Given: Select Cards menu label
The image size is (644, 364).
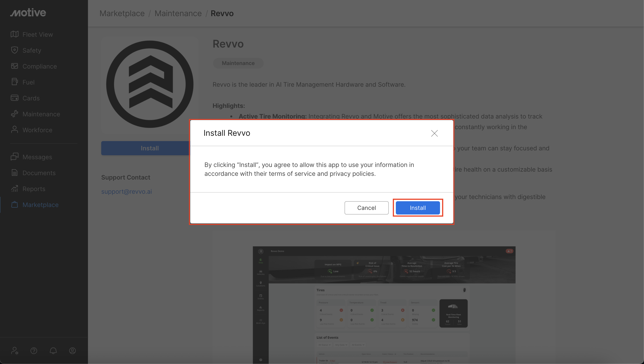Looking at the screenshot, I should coord(31,98).
